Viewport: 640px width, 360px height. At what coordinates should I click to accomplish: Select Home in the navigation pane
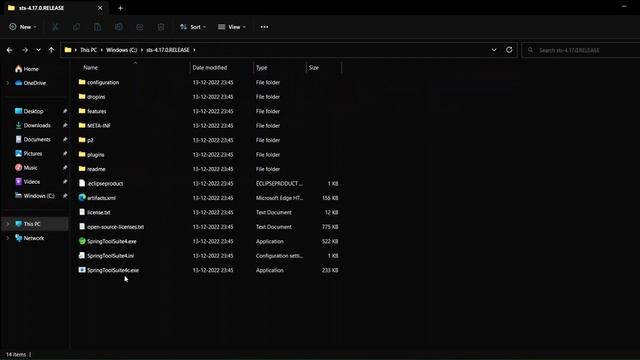27,69
